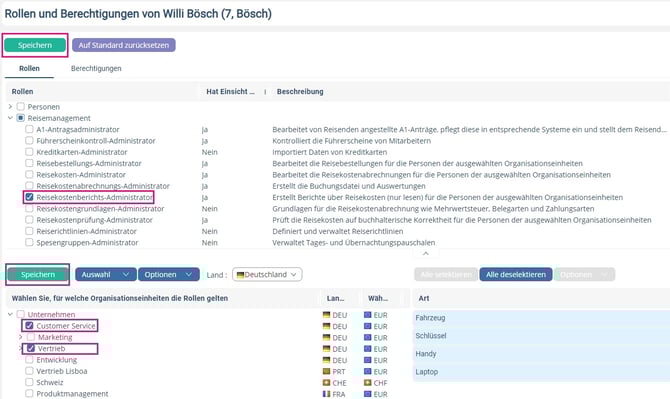Click the Wäh... currency column header
The width and height of the screenshot is (670, 399).
[x=378, y=298]
